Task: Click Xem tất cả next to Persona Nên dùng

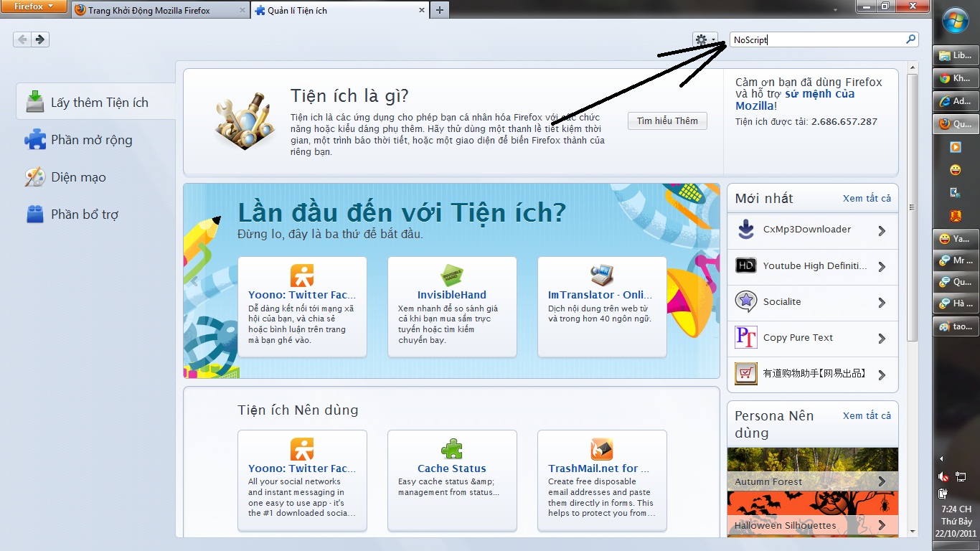Action: point(867,416)
